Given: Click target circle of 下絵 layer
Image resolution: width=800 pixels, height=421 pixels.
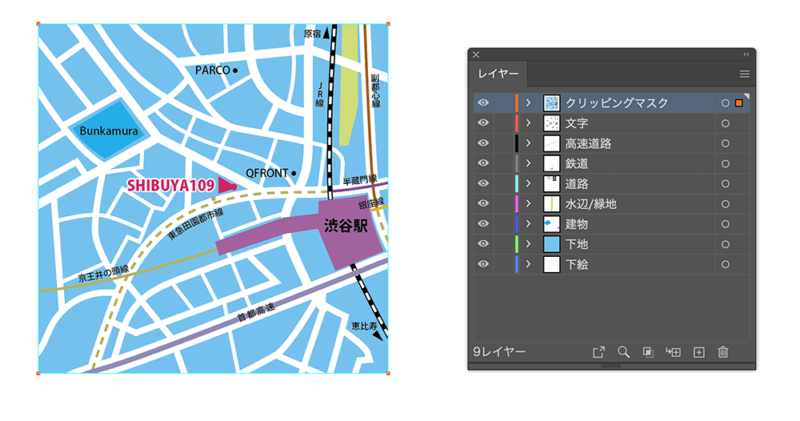Looking at the screenshot, I should click(725, 264).
